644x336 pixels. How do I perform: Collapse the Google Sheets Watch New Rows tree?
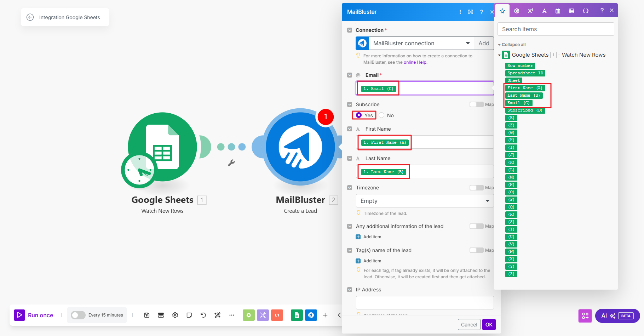(x=499, y=55)
